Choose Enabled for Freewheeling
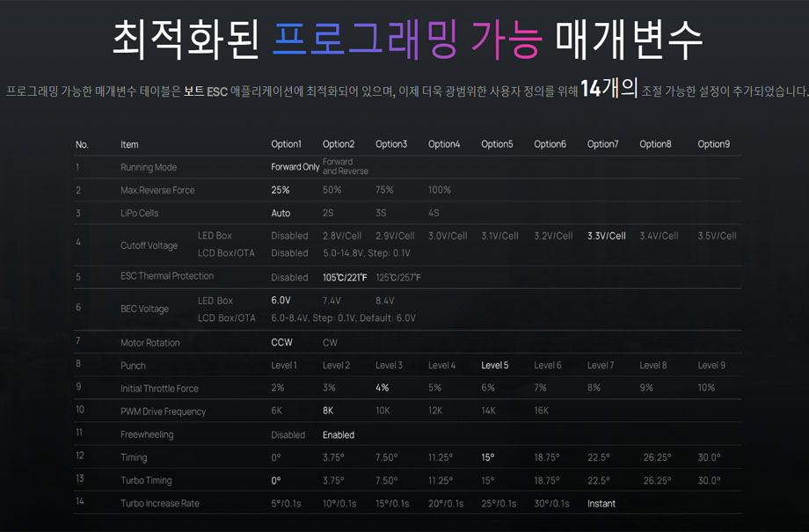This screenshot has height=532, width=809. tap(339, 434)
